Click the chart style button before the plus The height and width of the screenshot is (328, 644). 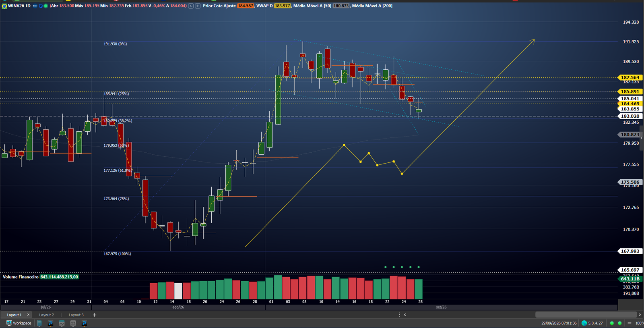[191, 6]
